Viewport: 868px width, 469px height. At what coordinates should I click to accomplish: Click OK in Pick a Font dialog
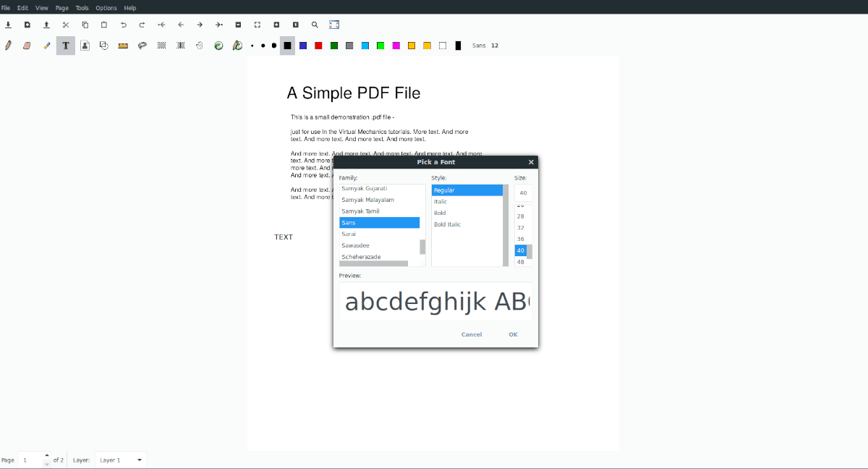(513, 334)
